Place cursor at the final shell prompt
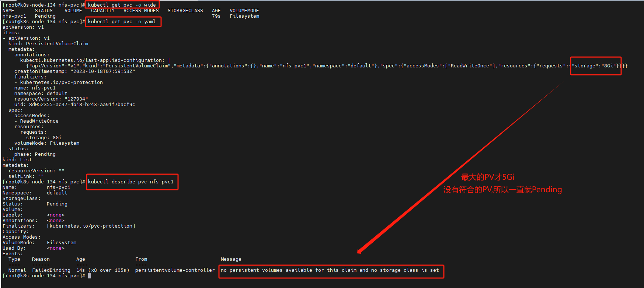This screenshot has width=644, height=288. (90, 275)
